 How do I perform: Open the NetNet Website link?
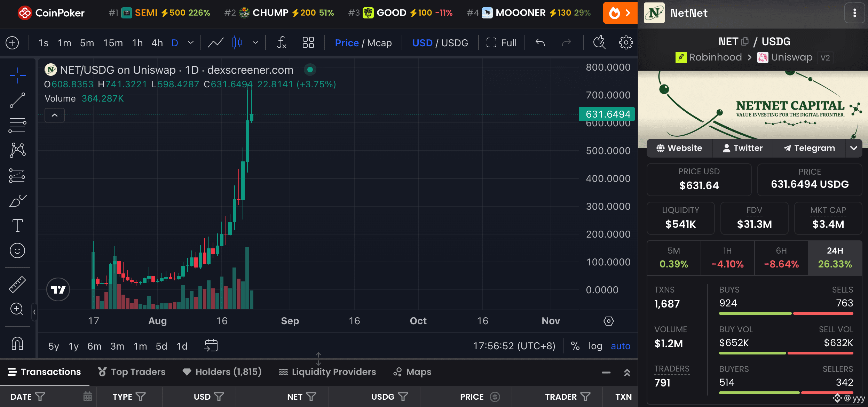[x=679, y=148]
